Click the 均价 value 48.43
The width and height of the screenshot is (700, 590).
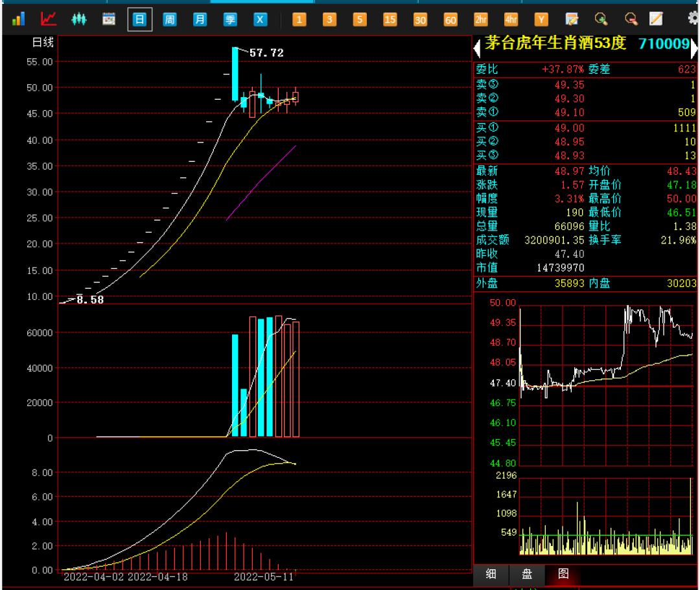[681, 171]
